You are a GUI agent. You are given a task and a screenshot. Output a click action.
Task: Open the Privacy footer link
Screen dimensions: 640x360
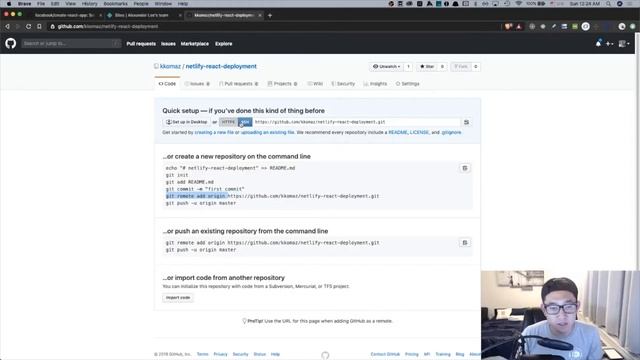(220, 354)
